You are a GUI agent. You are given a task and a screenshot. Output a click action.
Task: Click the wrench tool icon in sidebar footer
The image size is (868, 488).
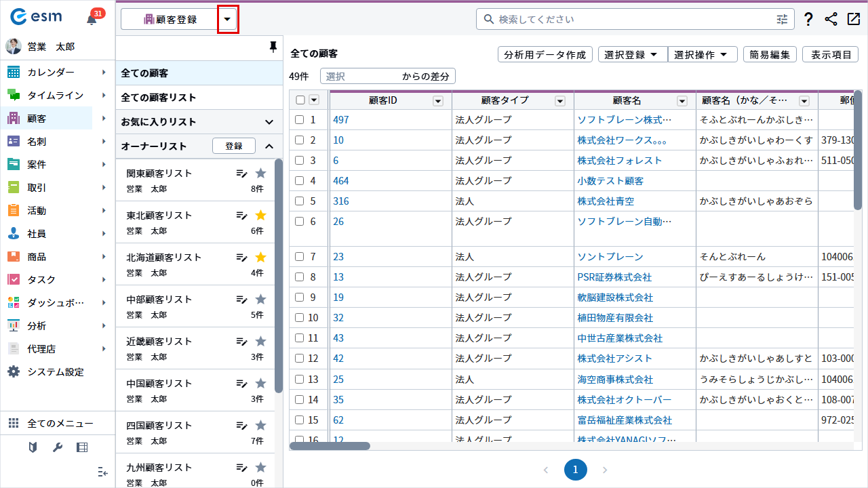coord(58,447)
